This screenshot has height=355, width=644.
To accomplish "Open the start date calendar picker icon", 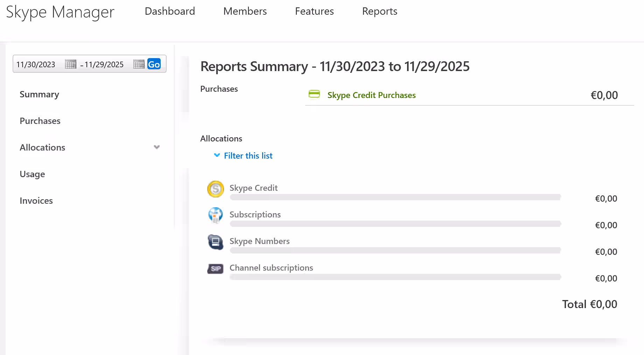I will [x=70, y=64].
